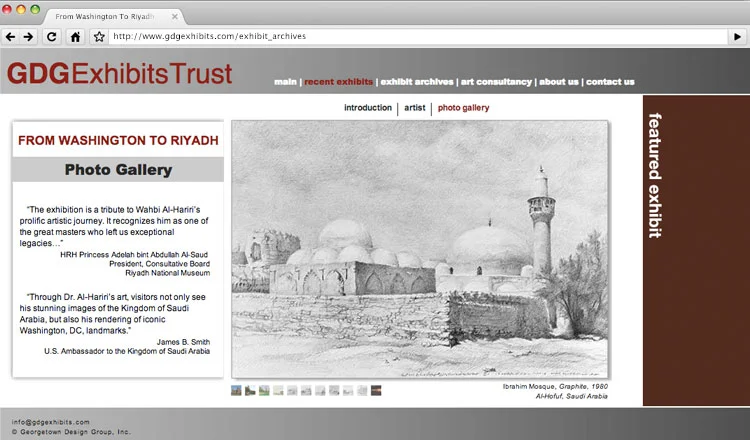
Task: Select the first gallery thumbnail with blue sky
Action: coord(236,391)
